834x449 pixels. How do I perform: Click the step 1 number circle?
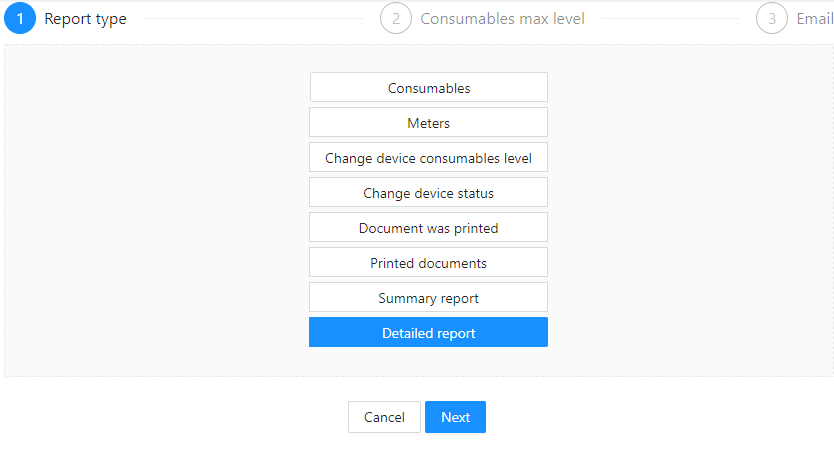pos(20,19)
